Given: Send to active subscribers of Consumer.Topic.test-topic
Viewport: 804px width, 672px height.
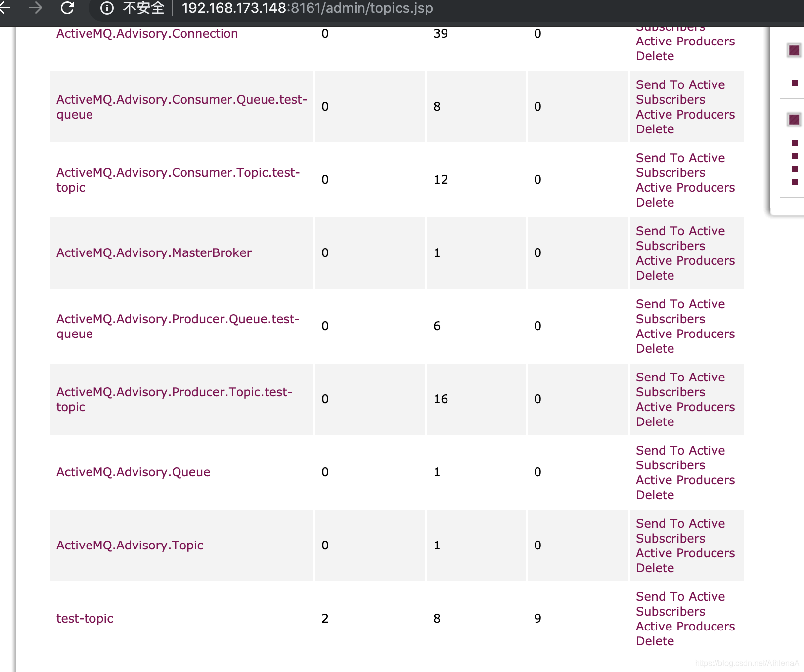Looking at the screenshot, I should tap(680, 165).
